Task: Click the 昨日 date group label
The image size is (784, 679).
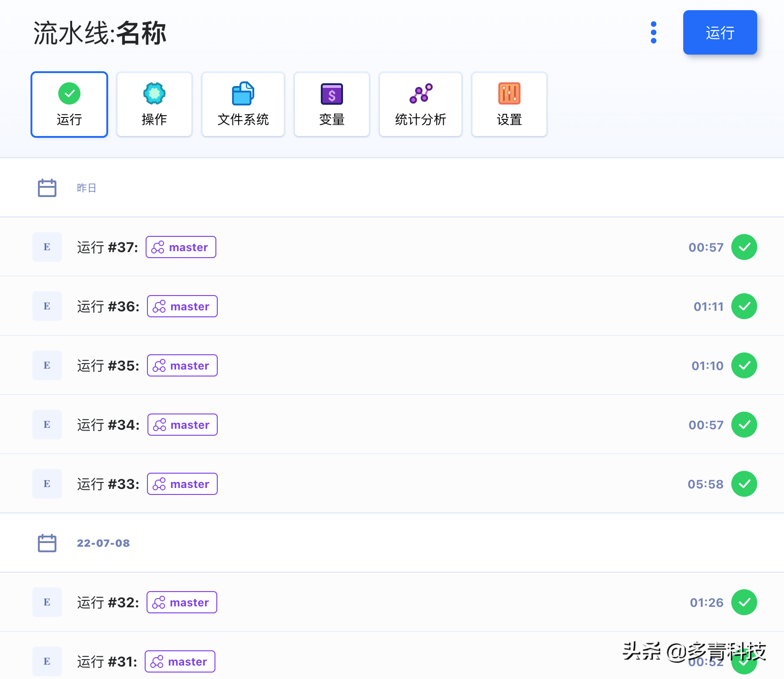Action: (86, 188)
